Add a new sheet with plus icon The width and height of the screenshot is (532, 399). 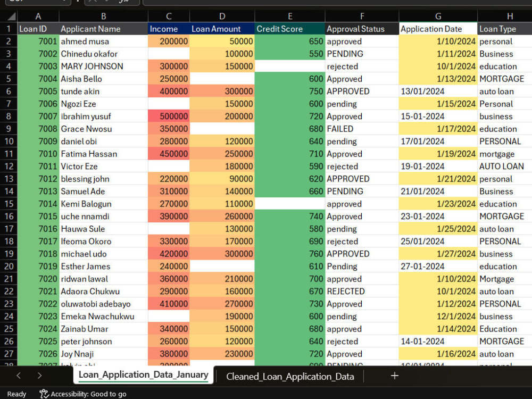pos(394,376)
